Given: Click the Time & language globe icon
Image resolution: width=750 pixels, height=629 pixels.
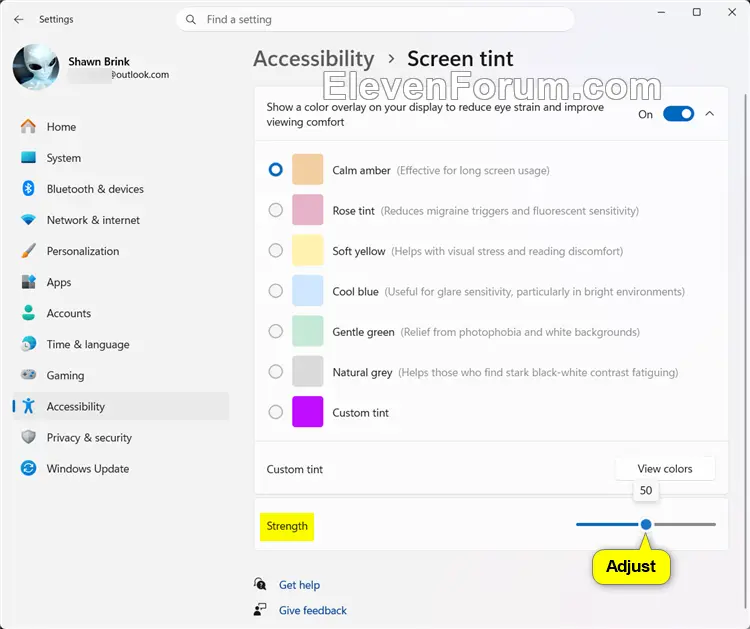Looking at the screenshot, I should (x=28, y=344).
